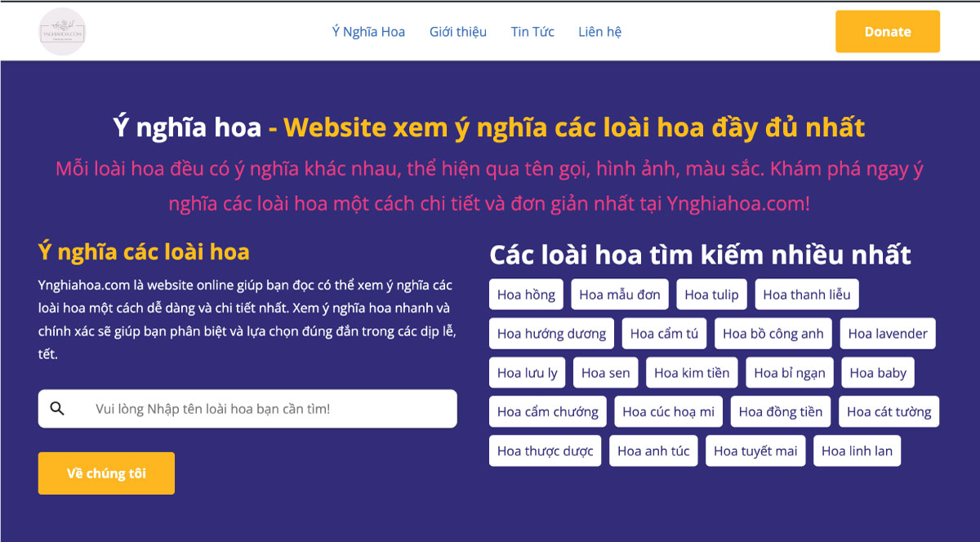Select the Hoa sen tag
This screenshot has height=542, width=980.
coord(605,373)
